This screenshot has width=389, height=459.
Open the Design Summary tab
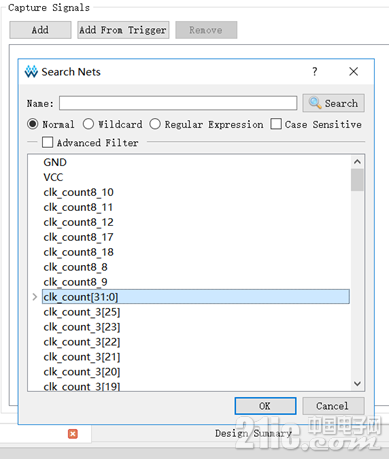coord(253,434)
